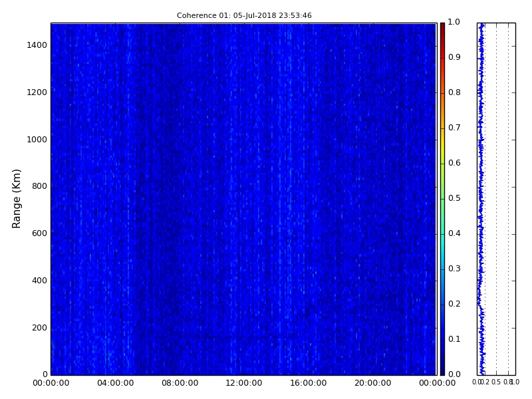Click the 'Range (Km)' axis label
The width and height of the screenshot is (532, 399).
pyautogui.click(x=16, y=198)
